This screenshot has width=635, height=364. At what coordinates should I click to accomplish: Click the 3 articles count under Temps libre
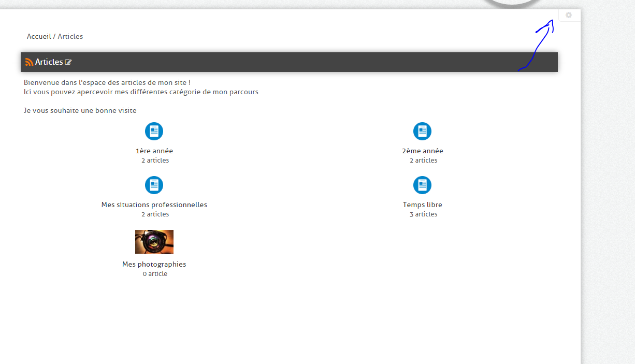(x=423, y=214)
